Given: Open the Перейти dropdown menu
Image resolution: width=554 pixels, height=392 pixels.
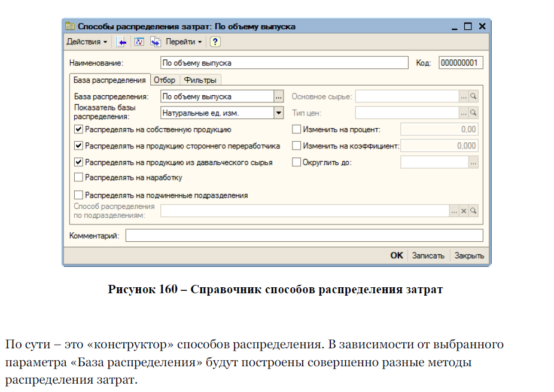Looking at the screenshot, I should [184, 42].
